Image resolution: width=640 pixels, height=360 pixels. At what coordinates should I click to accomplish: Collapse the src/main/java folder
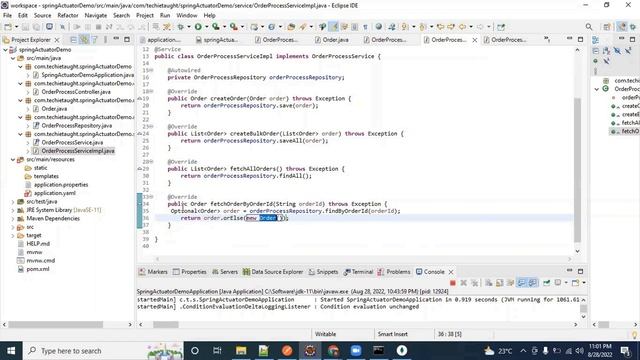(x=13, y=58)
